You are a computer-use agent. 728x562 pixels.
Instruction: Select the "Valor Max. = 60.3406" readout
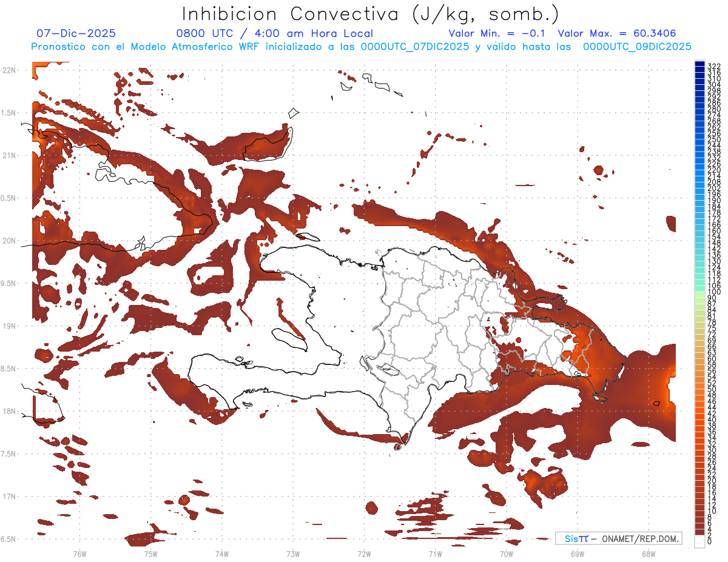pos(617,34)
